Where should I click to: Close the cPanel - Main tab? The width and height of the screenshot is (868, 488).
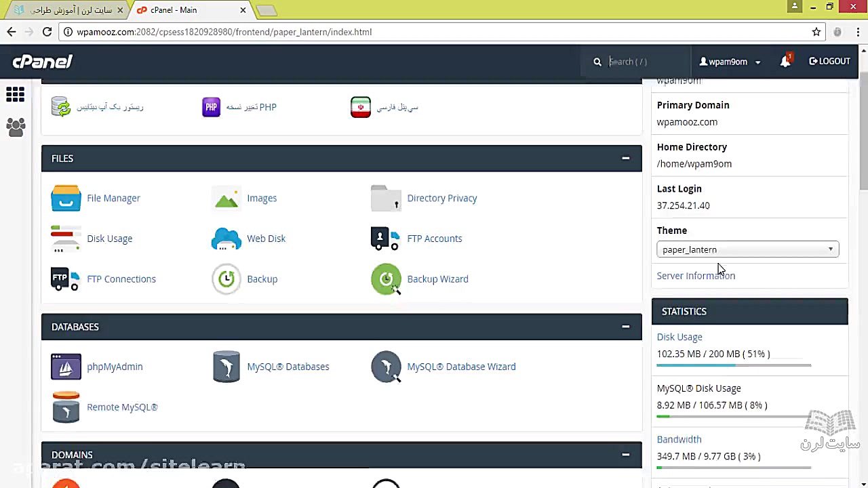click(x=243, y=10)
